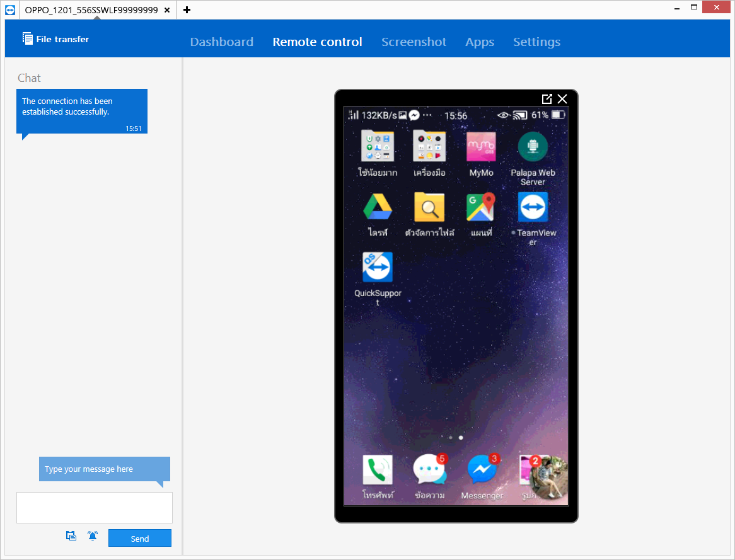Open the file manager magnifier folder app
The height and width of the screenshot is (560, 735).
click(x=429, y=208)
